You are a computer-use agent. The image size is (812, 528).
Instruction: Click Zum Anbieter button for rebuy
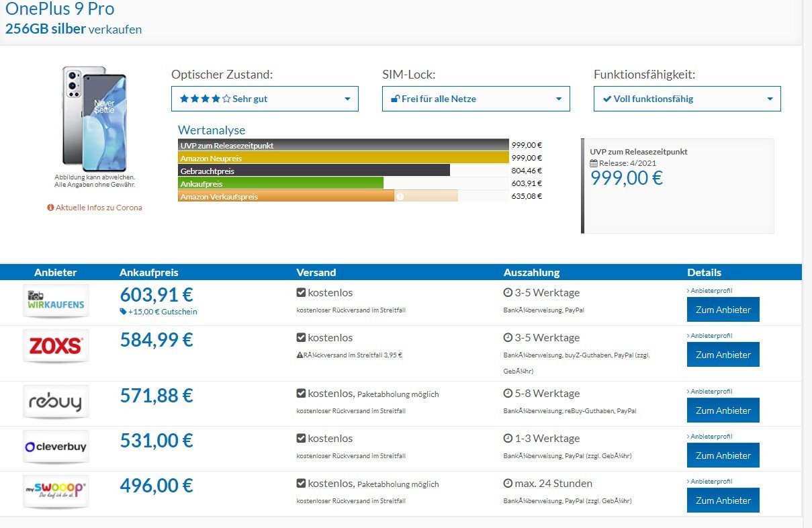tap(723, 410)
